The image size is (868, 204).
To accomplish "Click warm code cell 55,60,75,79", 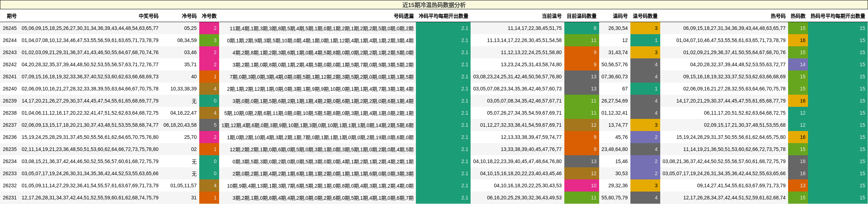I will pyautogui.click(x=614, y=198).
